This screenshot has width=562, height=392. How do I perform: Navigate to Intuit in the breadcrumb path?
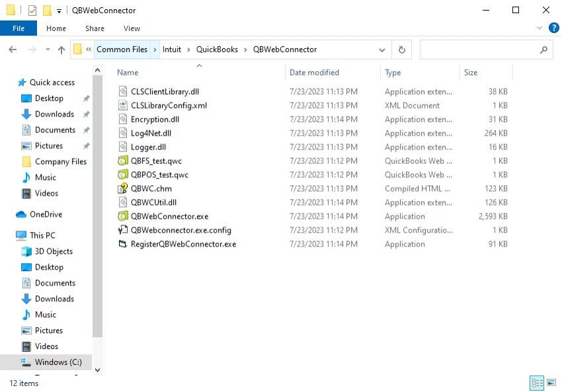[x=171, y=50]
